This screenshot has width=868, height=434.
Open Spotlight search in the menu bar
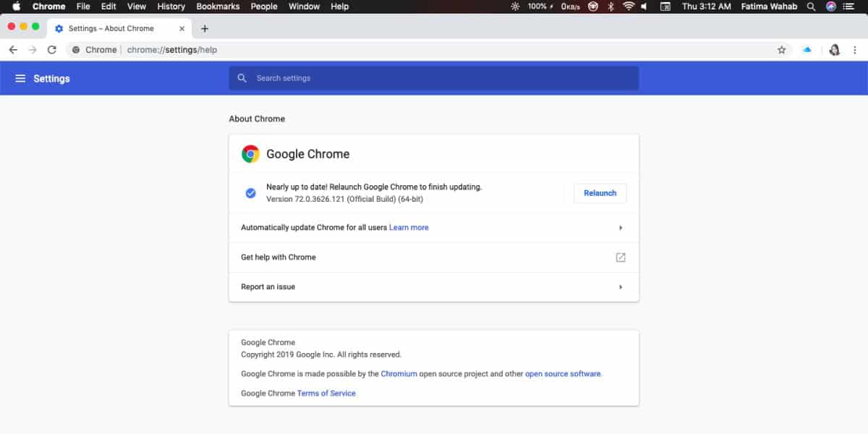(x=810, y=7)
